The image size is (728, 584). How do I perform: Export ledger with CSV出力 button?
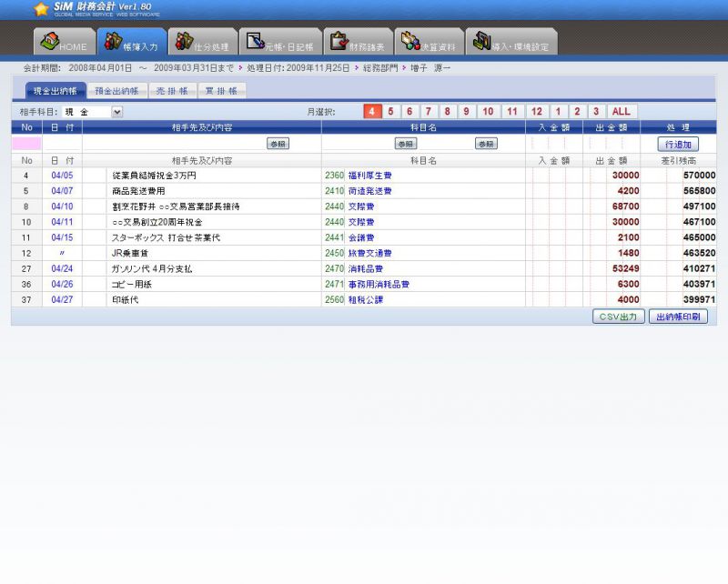[619, 317]
